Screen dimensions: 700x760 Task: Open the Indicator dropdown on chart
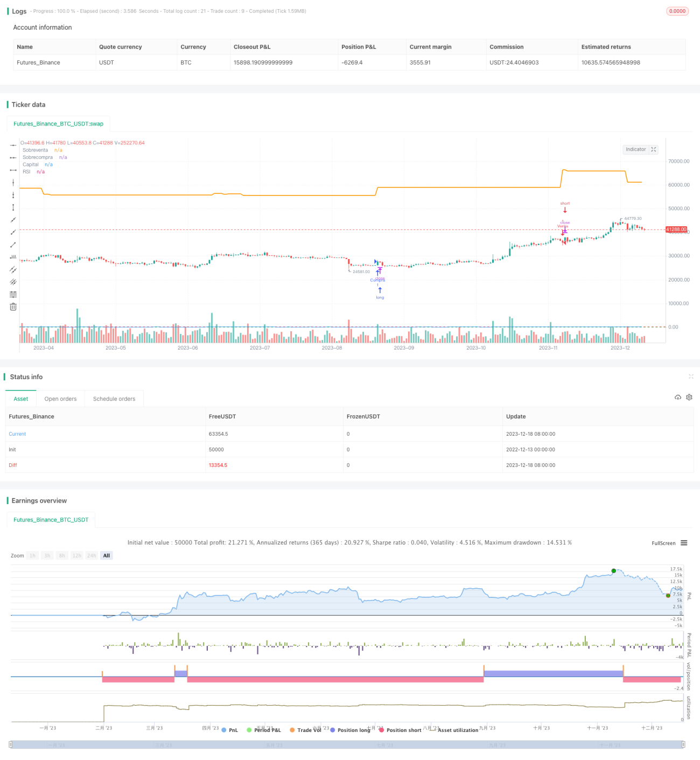(635, 150)
